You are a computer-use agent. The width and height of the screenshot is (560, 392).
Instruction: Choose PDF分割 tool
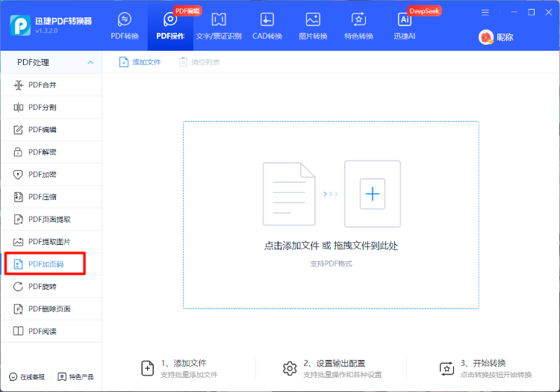43,108
